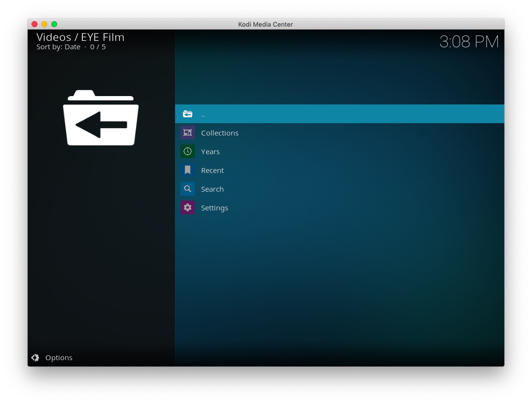Click the "Videos / EYE Film" heading

pyautogui.click(x=80, y=37)
